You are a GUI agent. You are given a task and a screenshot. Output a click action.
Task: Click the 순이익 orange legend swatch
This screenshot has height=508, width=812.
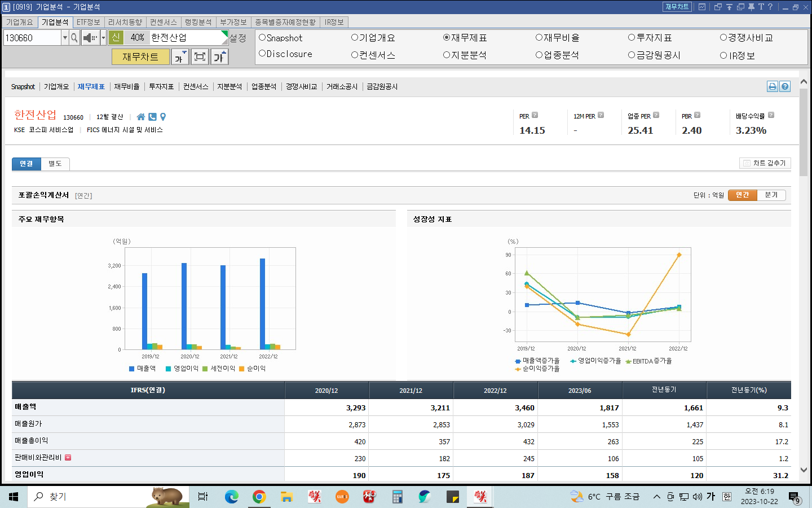point(241,369)
